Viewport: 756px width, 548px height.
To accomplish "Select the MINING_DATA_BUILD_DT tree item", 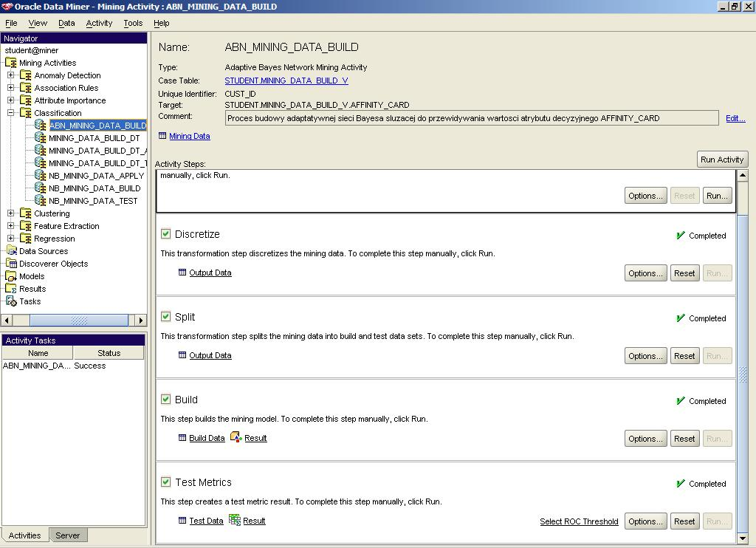I will click(x=94, y=138).
